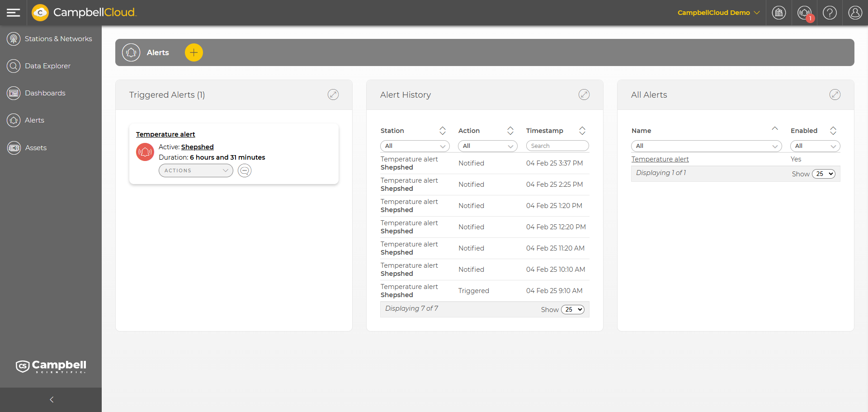
Task: Open Temperature alert link in Triggered Alerts
Action: 165,134
